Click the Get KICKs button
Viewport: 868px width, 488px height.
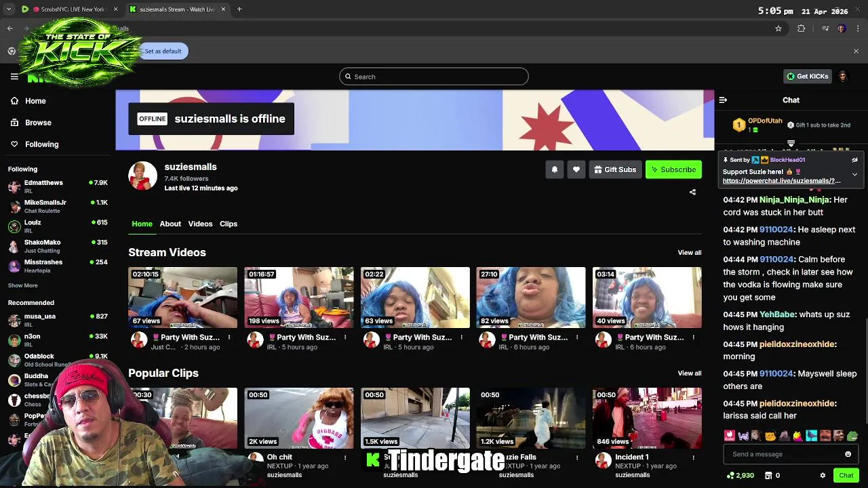[x=808, y=77]
